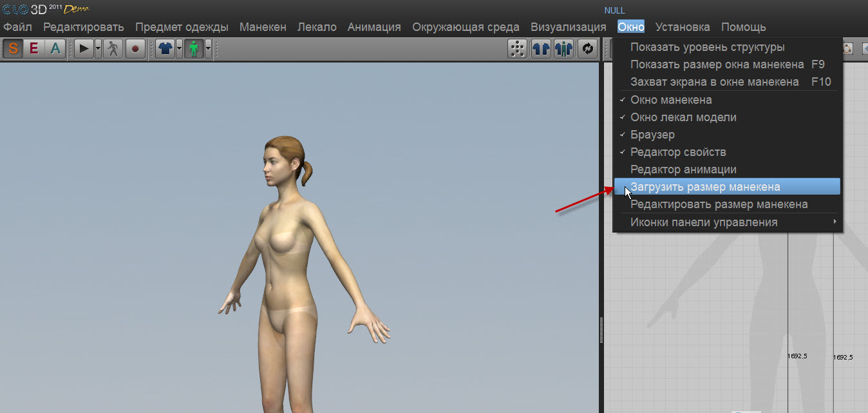
Task: Enable the Редактор анимации window
Action: (x=727, y=169)
